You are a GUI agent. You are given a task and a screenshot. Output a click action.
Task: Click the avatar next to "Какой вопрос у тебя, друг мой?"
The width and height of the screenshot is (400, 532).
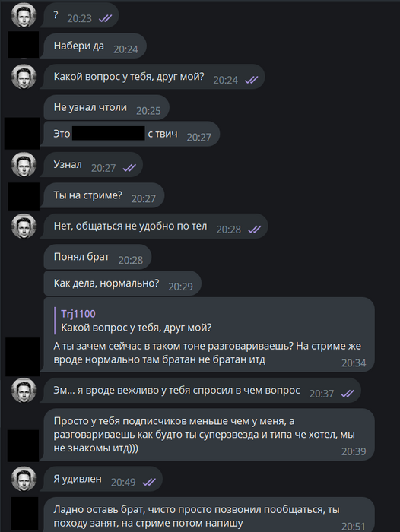[x=24, y=77]
